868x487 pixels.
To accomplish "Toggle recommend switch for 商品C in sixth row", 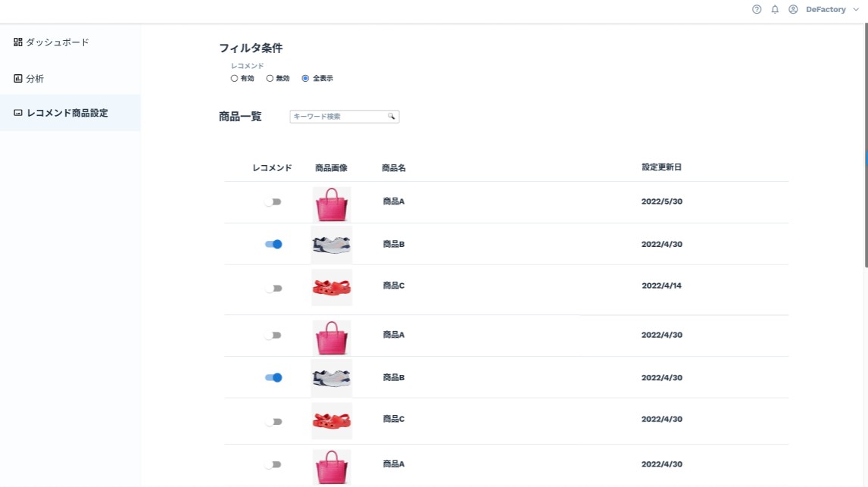I will point(273,422).
